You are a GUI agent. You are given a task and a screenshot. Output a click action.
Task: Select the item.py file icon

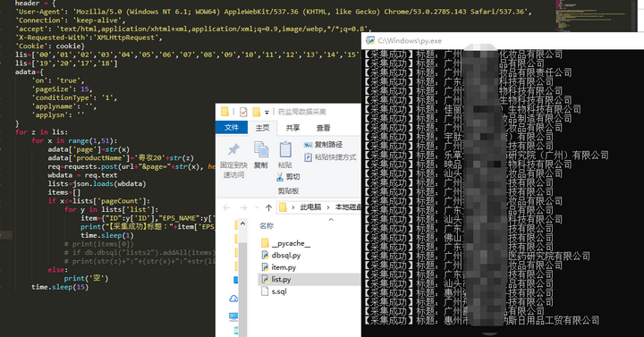pyautogui.click(x=265, y=267)
